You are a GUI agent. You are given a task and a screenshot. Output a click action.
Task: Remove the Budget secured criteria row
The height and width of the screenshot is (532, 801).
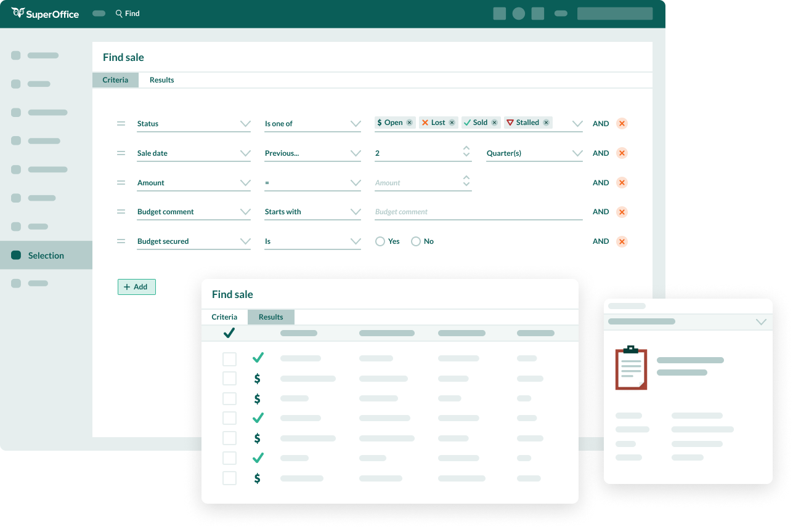622,241
